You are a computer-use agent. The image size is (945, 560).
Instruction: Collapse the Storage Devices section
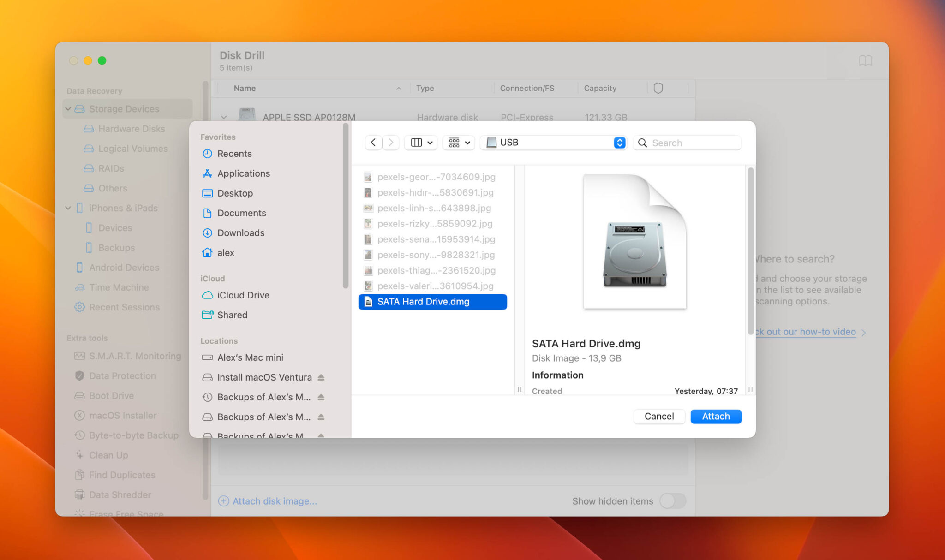coord(68,108)
